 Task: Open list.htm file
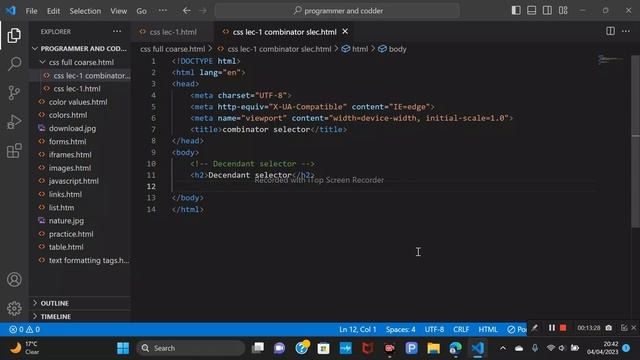click(x=81, y=207)
